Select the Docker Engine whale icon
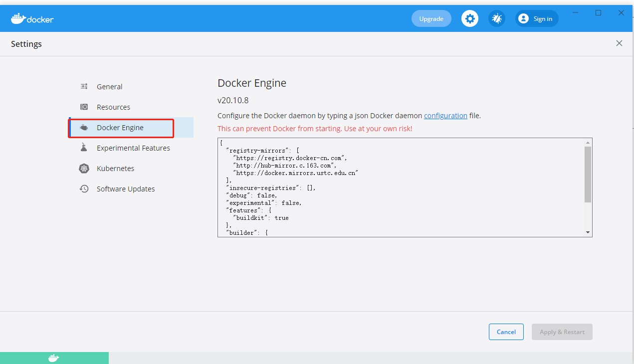634x364 pixels. 84,127
